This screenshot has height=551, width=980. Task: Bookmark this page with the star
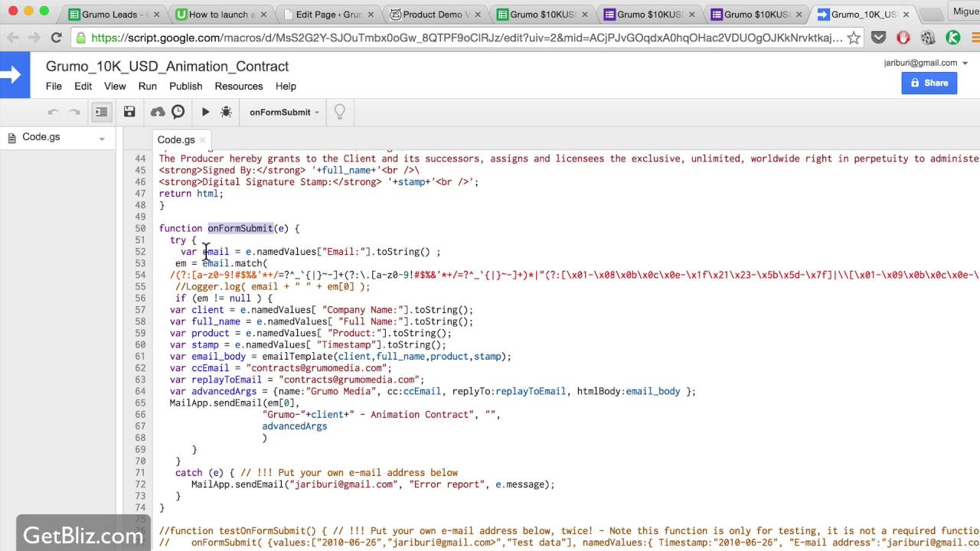tap(853, 37)
